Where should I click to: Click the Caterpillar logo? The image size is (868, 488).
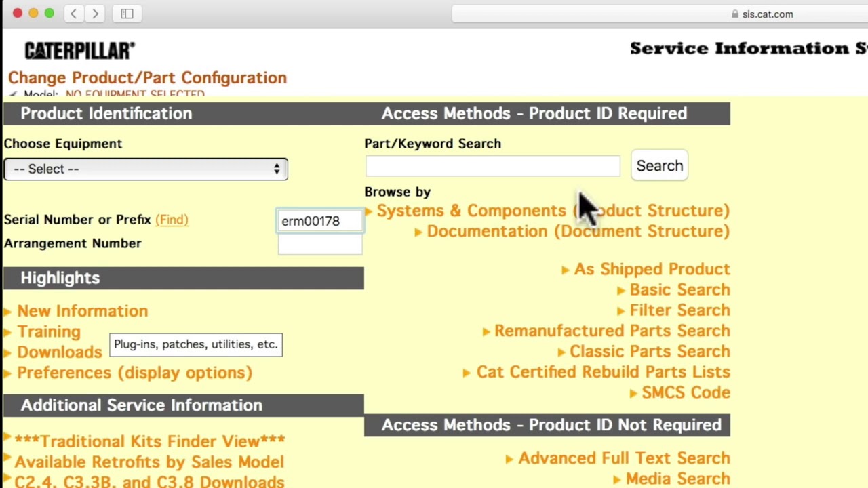[x=80, y=51]
